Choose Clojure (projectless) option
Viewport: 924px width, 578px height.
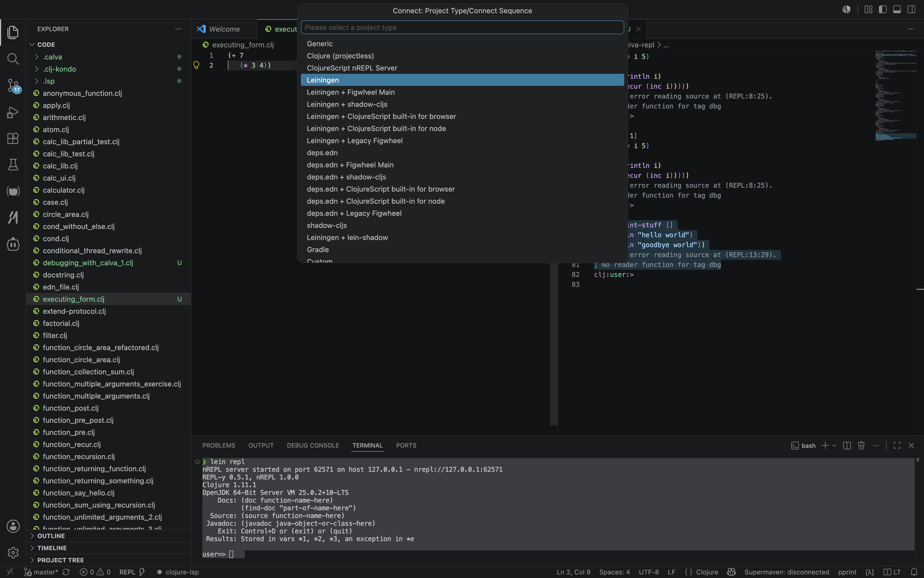tap(462, 56)
